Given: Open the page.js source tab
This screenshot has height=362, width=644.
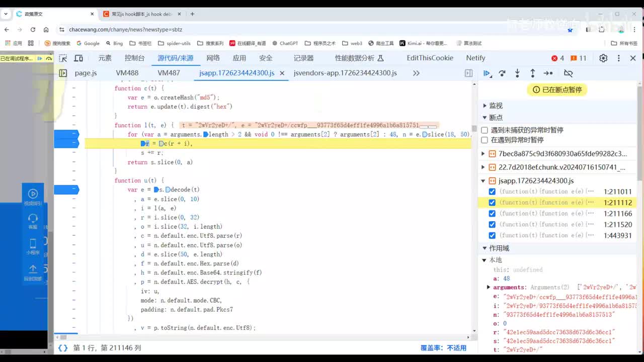Looking at the screenshot, I should pyautogui.click(x=86, y=73).
